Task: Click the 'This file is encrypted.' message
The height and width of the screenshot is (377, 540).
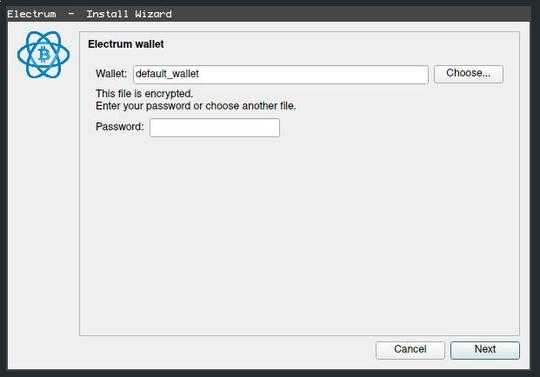Action: tap(144, 94)
